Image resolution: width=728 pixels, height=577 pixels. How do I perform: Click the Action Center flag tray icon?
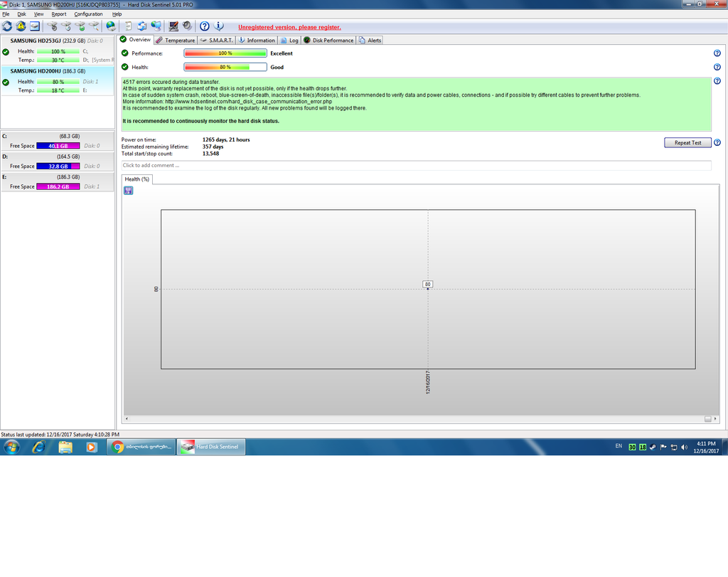[663, 447]
